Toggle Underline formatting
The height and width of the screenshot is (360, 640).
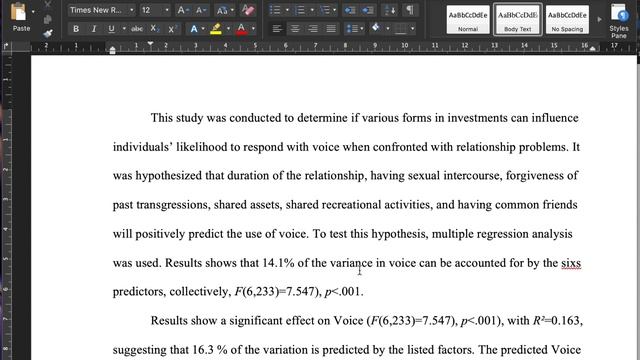coord(111,29)
